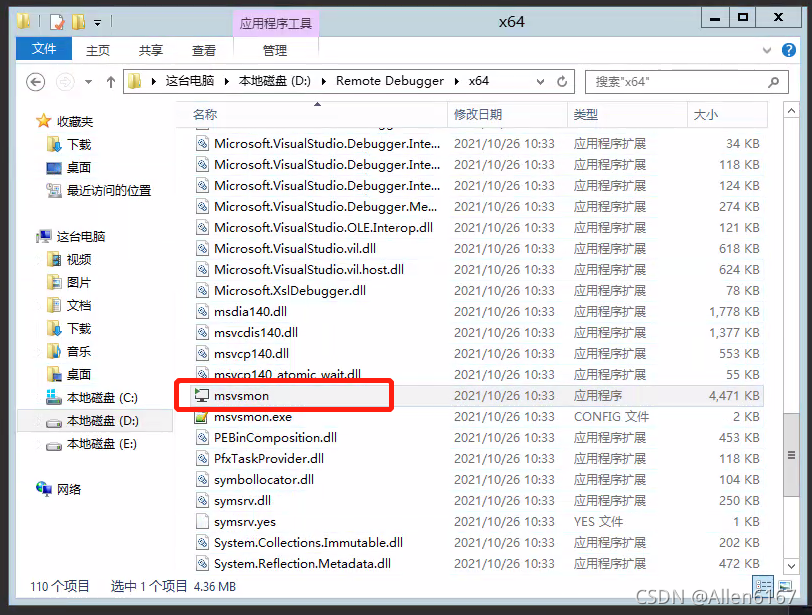This screenshot has width=812, height=615.
Task: Switch to the 主页 ribbon tab
Action: 98,50
